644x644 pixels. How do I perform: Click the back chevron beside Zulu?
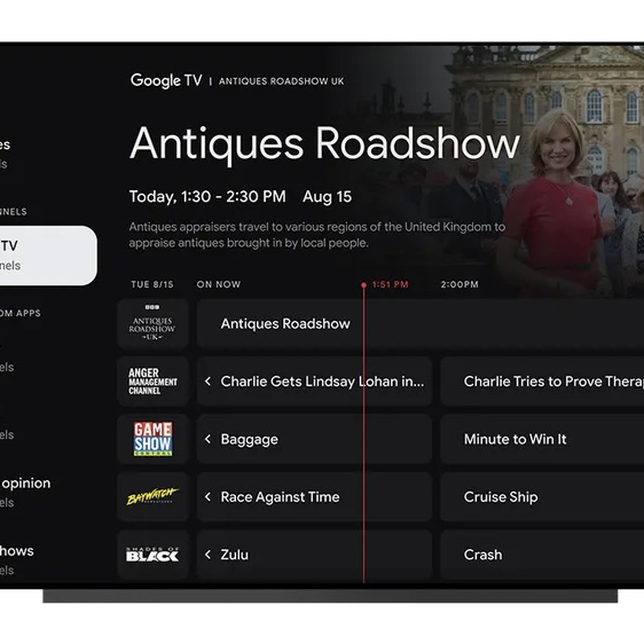(x=208, y=555)
